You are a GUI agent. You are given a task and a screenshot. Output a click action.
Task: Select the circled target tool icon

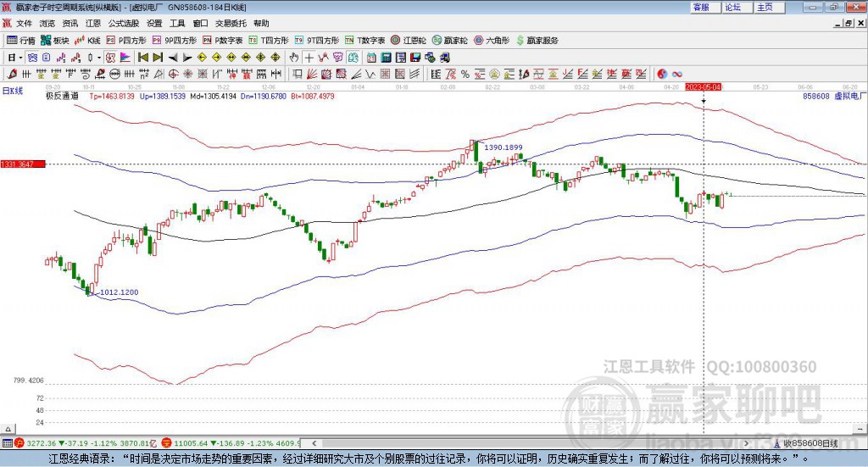coord(173,74)
